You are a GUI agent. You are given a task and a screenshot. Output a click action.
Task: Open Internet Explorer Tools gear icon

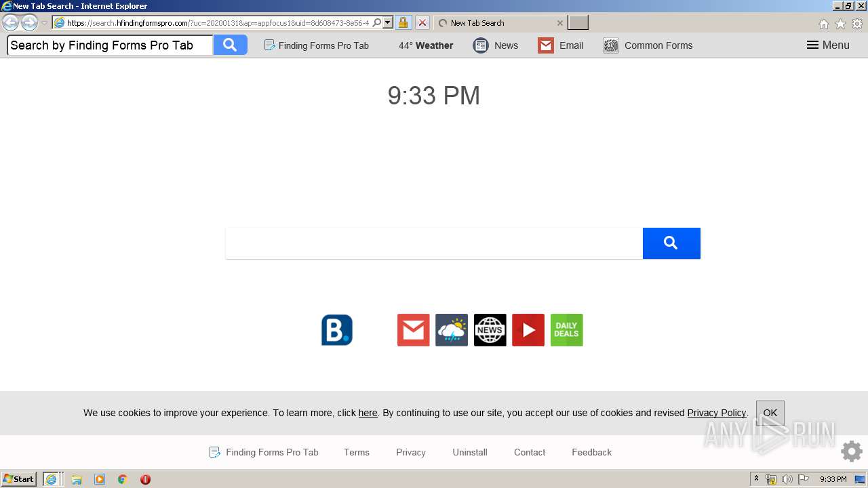click(x=857, y=24)
